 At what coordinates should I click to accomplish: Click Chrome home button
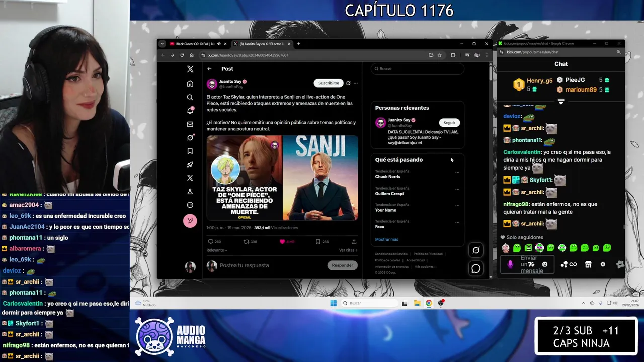click(192, 55)
